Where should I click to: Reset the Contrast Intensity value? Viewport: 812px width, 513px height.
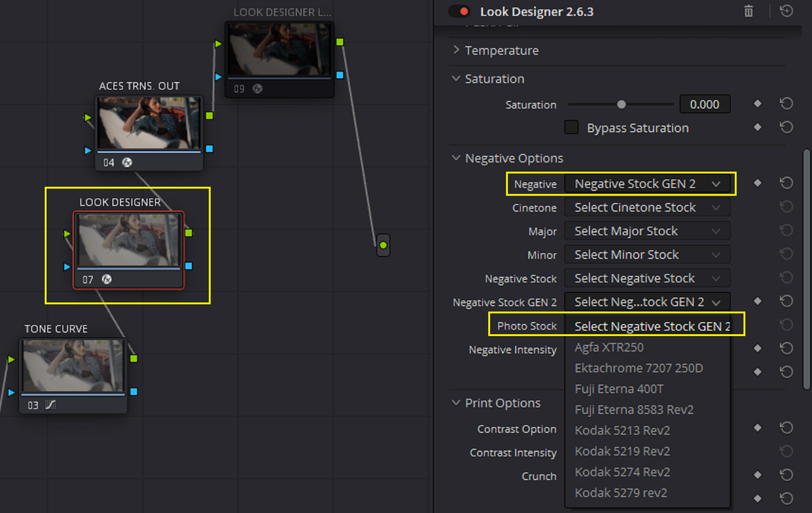click(x=786, y=452)
